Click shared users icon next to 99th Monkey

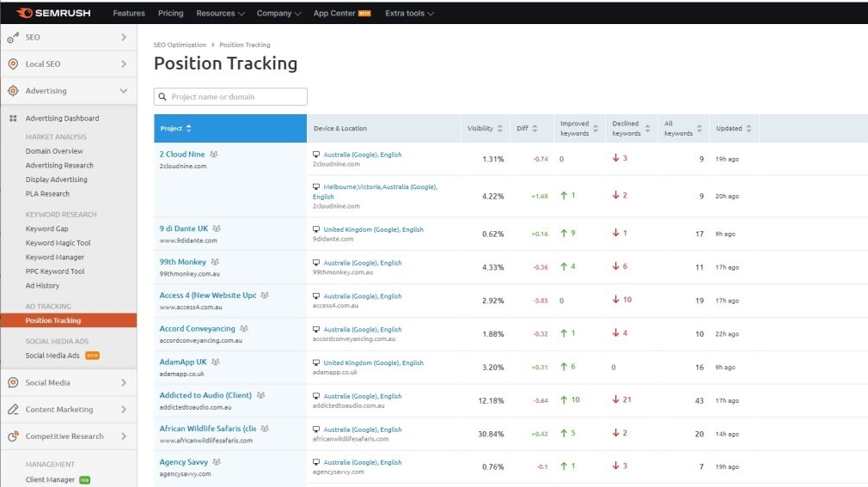(x=215, y=262)
